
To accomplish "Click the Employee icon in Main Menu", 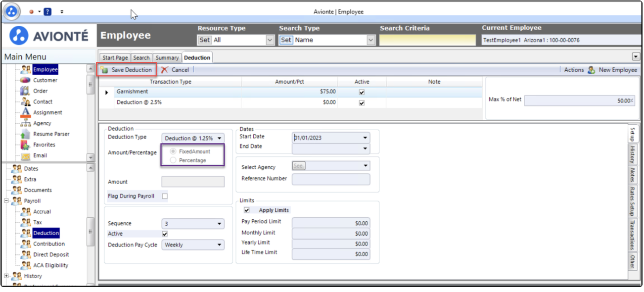I will pyautogui.click(x=26, y=70).
